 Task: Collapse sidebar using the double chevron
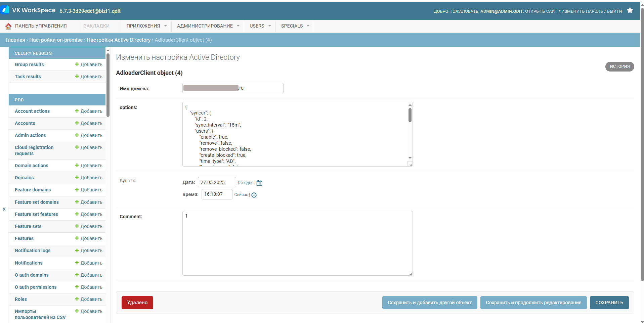click(x=4, y=209)
